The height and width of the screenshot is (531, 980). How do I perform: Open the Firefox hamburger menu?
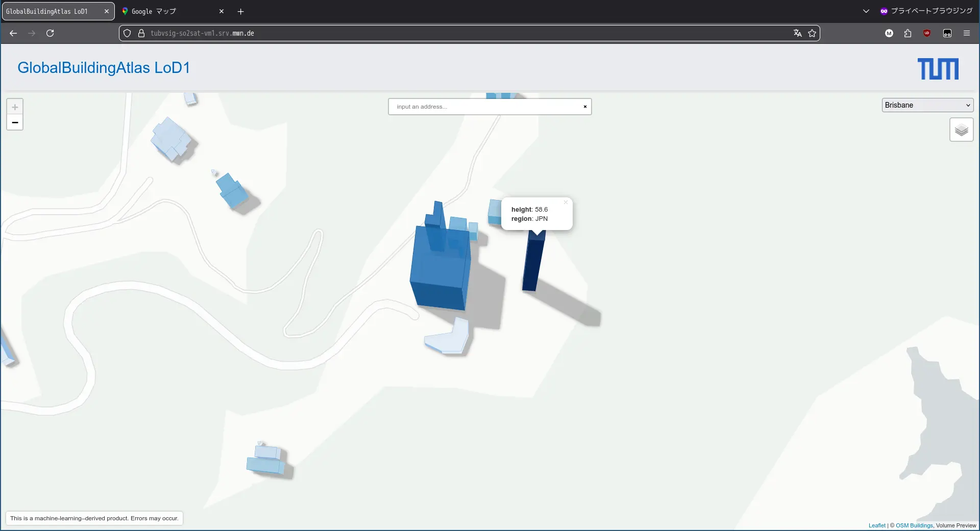pyautogui.click(x=966, y=33)
